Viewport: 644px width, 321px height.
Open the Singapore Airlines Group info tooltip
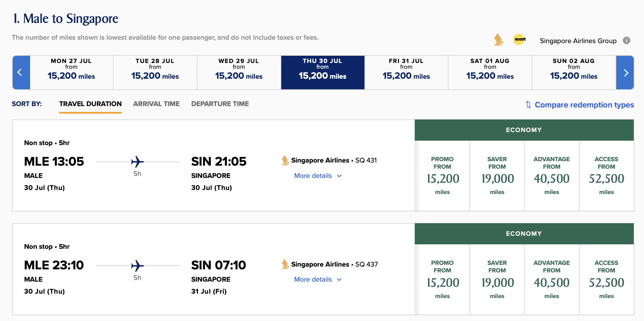point(627,40)
